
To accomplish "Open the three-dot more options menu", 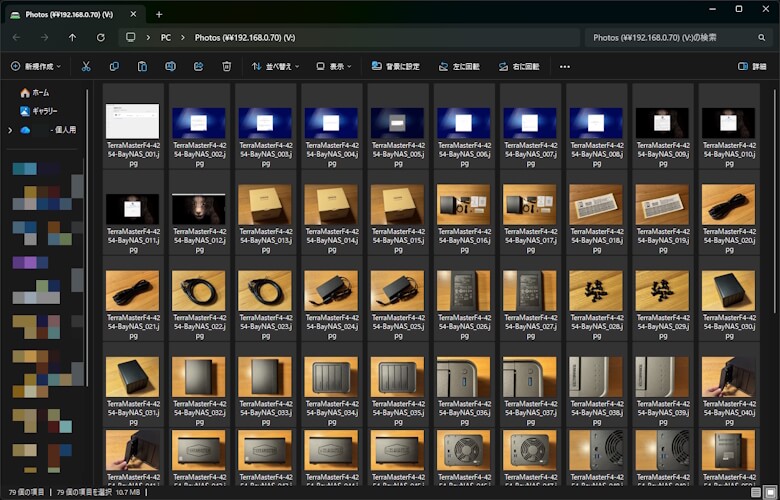I will 565,67.
